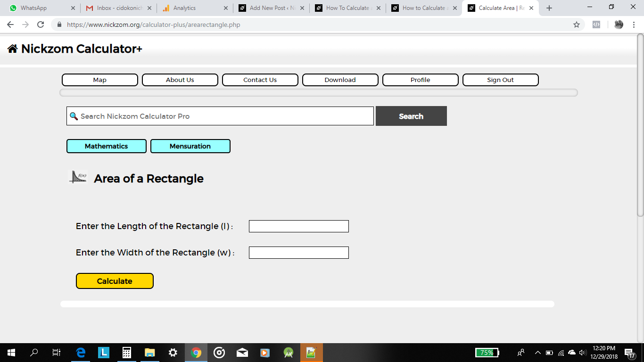Open Android Studio on the taskbar
The height and width of the screenshot is (362, 644).
click(289, 353)
